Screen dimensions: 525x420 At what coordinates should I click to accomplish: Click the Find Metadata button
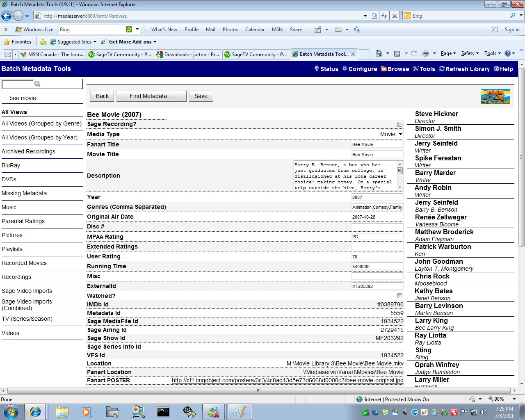click(x=151, y=96)
